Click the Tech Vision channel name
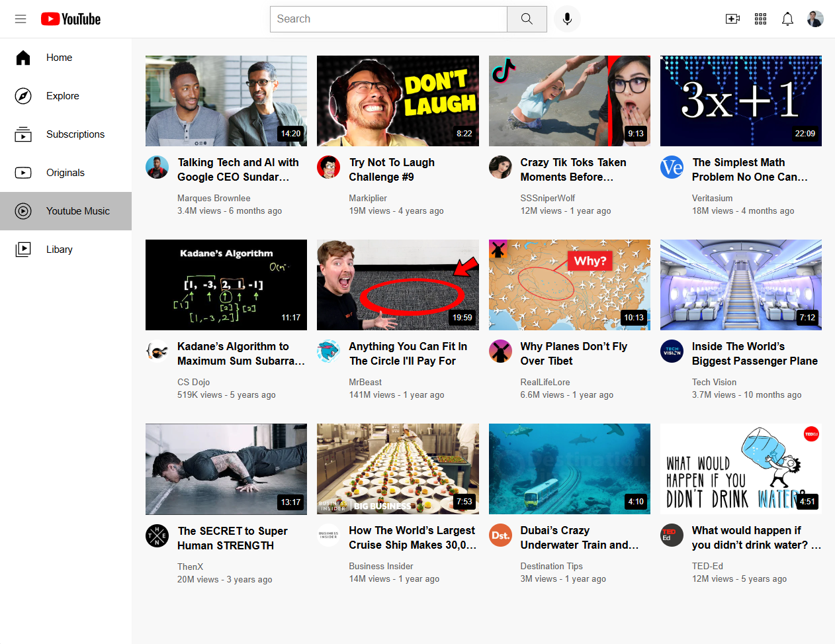 click(714, 382)
